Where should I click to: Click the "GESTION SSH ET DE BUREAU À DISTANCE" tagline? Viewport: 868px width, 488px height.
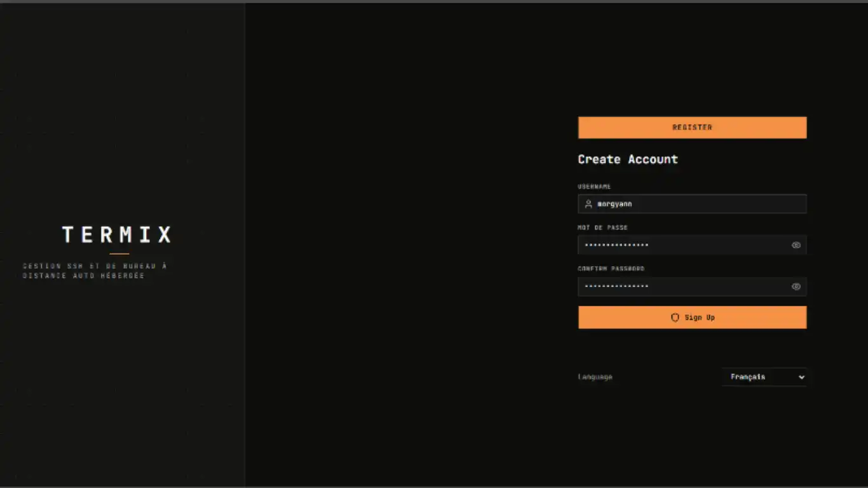click(x=95, y=271)
